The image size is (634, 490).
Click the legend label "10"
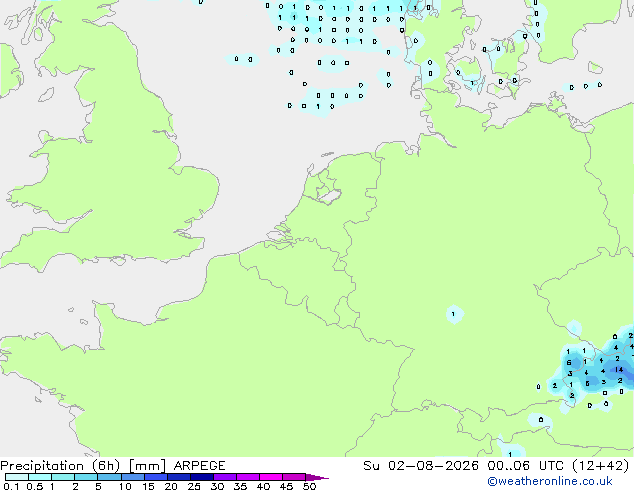[x=125, y=486]
